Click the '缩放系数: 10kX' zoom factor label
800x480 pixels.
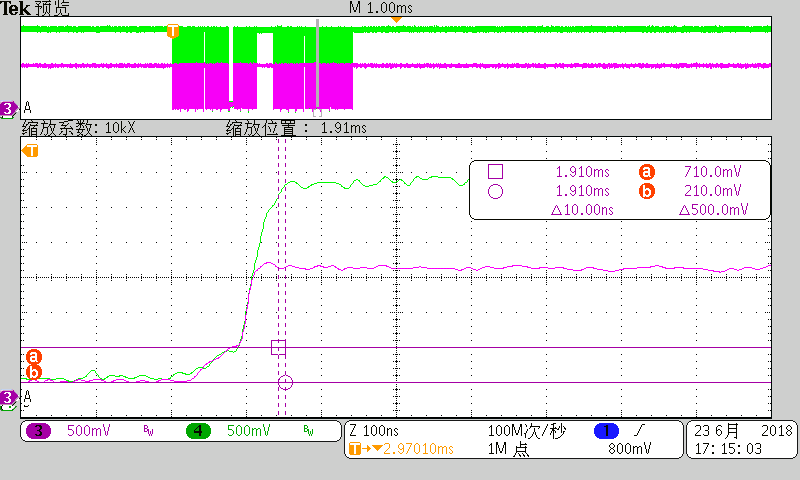[79, 128]
